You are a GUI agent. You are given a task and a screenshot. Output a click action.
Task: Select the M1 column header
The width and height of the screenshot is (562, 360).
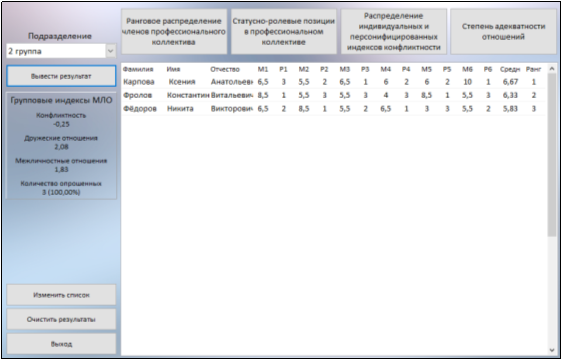pos(263,69)
